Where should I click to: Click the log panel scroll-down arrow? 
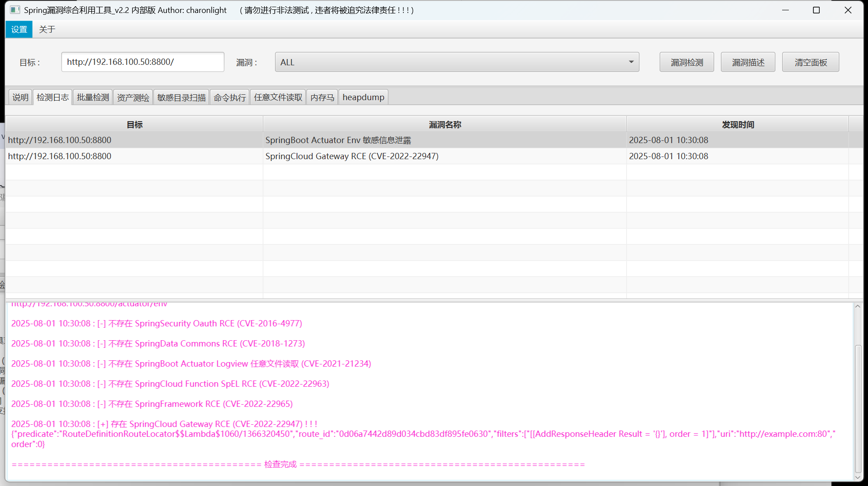(857, 477)
